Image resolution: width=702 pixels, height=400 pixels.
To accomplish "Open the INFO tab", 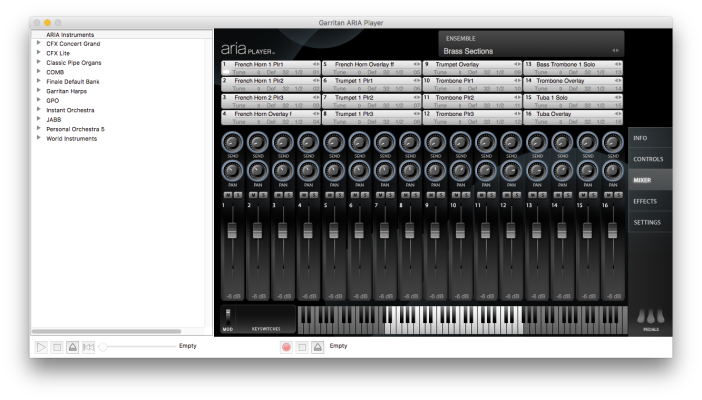I will (650, 138).
